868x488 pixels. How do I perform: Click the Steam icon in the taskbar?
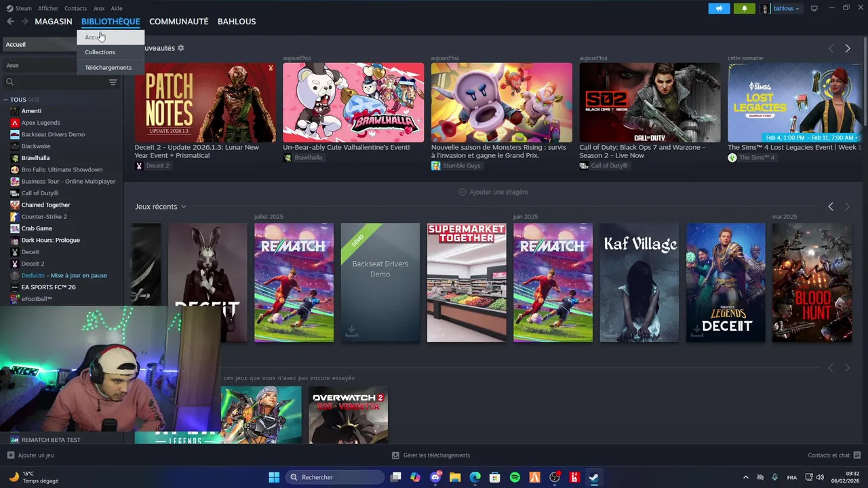(x=593, y=477)
